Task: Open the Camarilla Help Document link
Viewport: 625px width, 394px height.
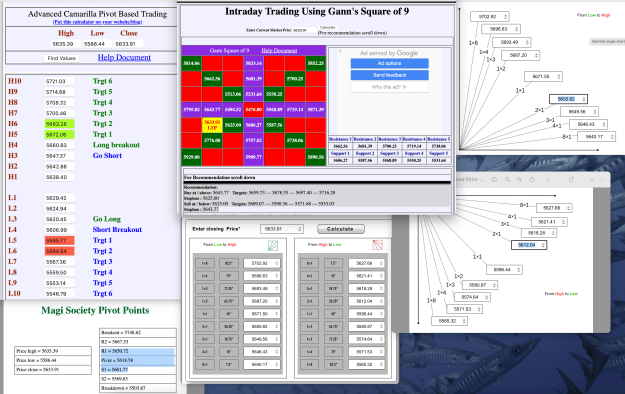Action: [x=124, y=57]
